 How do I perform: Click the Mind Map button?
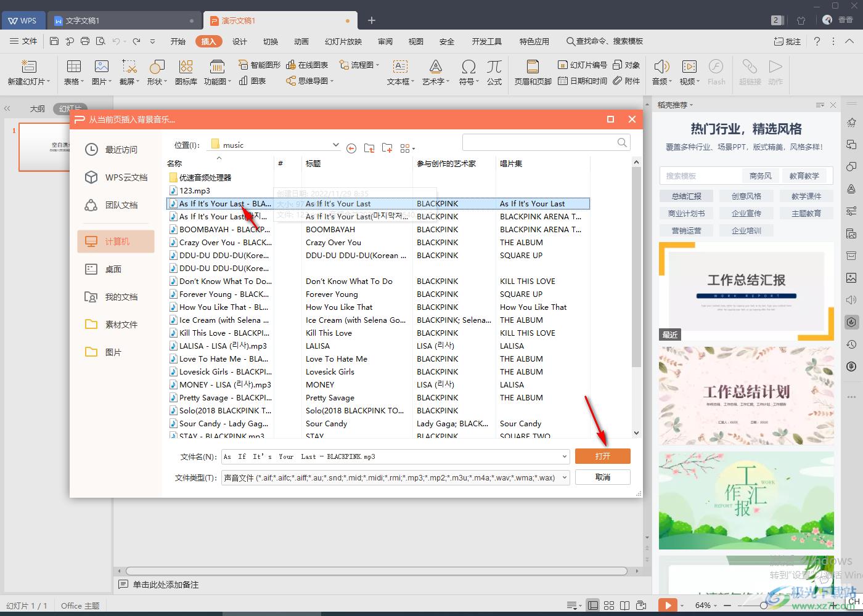(x=309, y=81)
